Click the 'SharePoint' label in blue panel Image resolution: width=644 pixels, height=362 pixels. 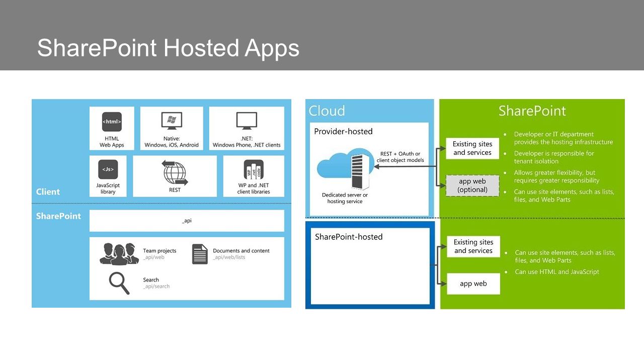pos(58,216)
